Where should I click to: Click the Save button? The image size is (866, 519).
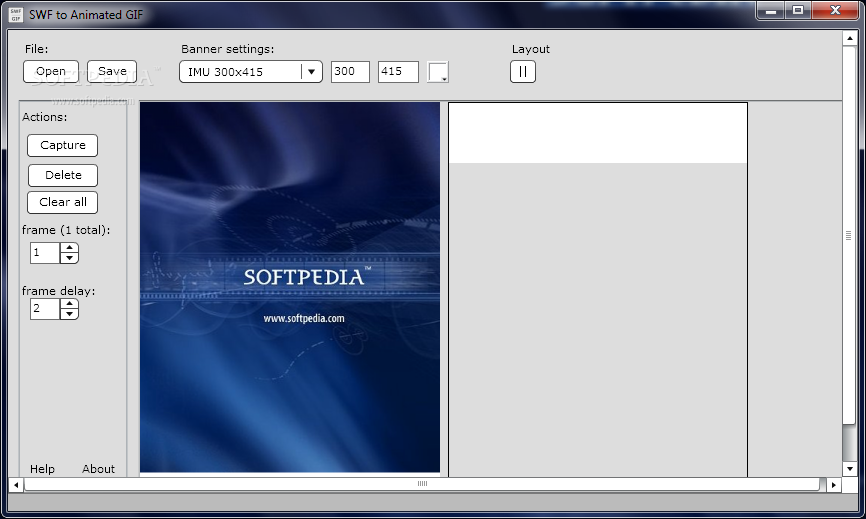coord(112,72)
